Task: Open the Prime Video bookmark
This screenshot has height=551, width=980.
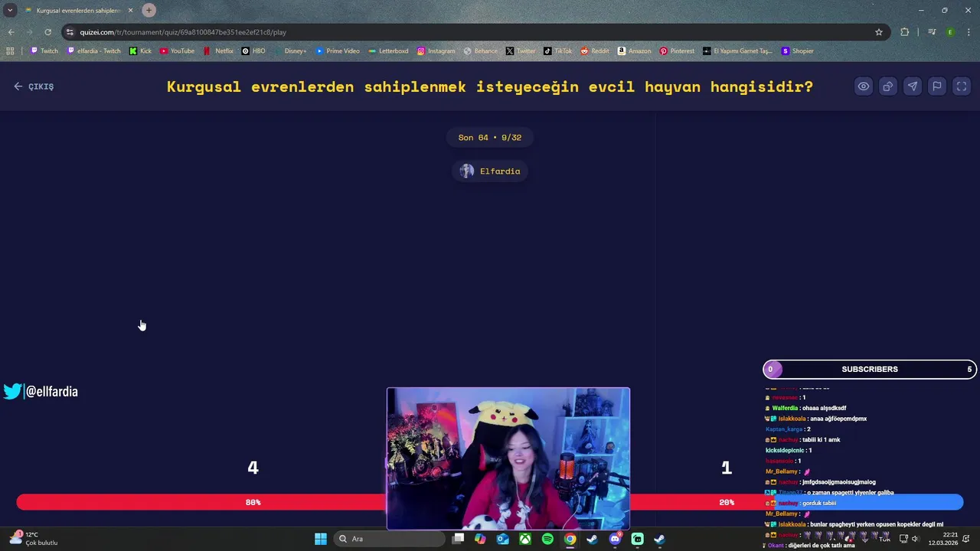Action: pyautogui.click(x=338, y=51)
